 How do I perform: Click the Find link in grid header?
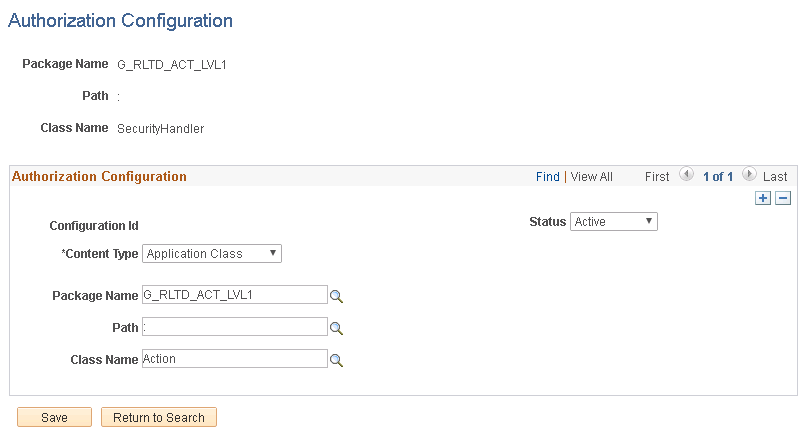[548, 177]
